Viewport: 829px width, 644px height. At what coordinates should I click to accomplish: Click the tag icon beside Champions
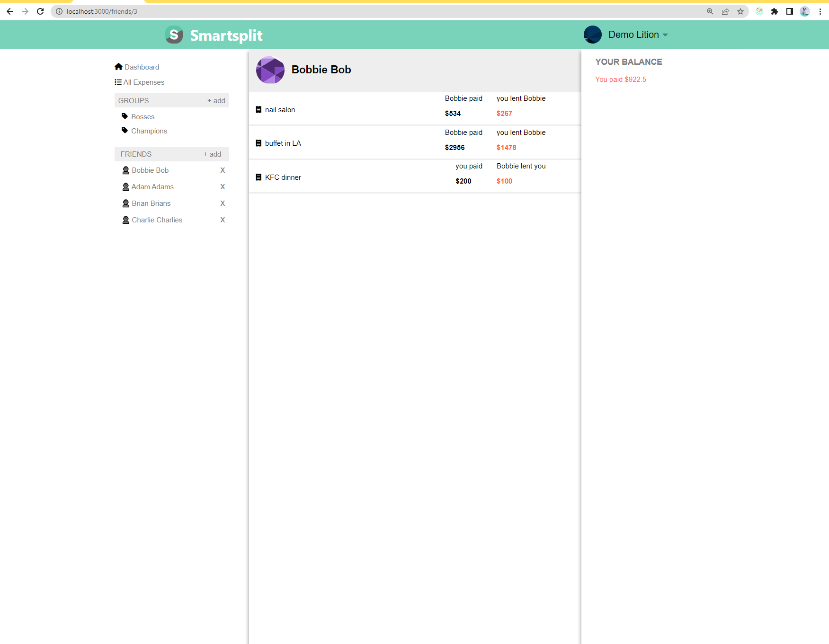[125, 131]
